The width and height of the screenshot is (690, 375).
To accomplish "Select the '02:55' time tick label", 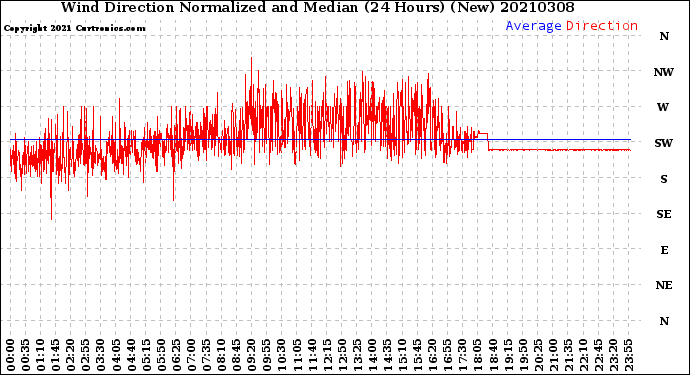I will pos(86,355).
